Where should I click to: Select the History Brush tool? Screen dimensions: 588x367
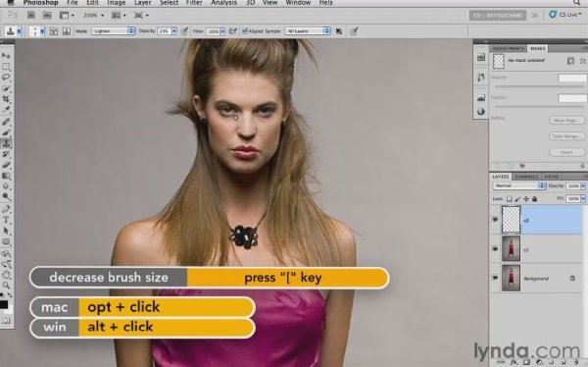click(x=6, y=154)
